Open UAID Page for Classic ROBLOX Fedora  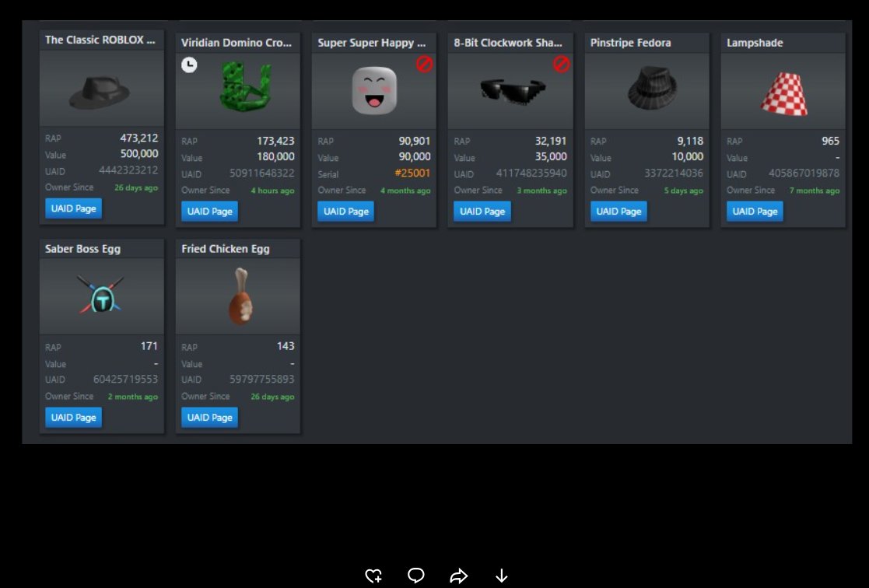coord(74,208)
